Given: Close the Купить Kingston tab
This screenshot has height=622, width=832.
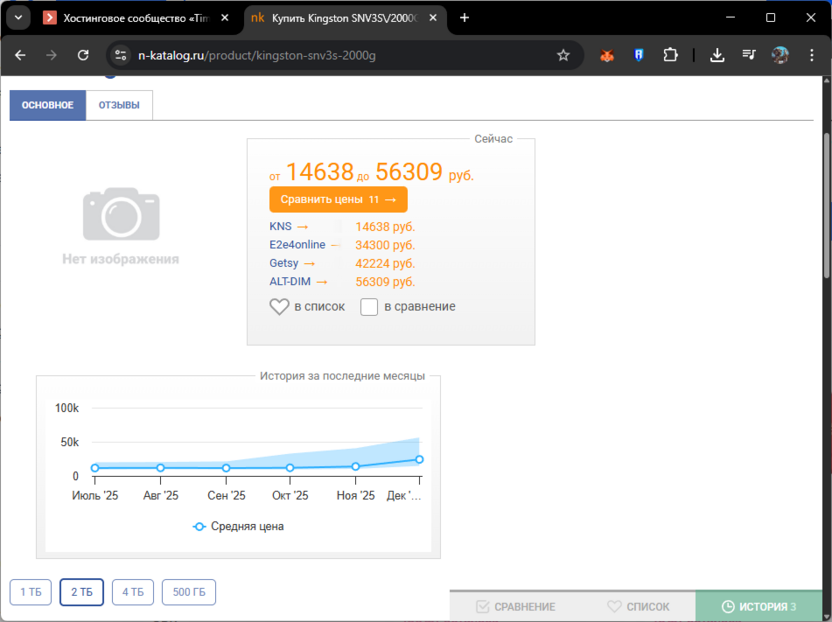Looking at the screenshot, I should (433, 18).
